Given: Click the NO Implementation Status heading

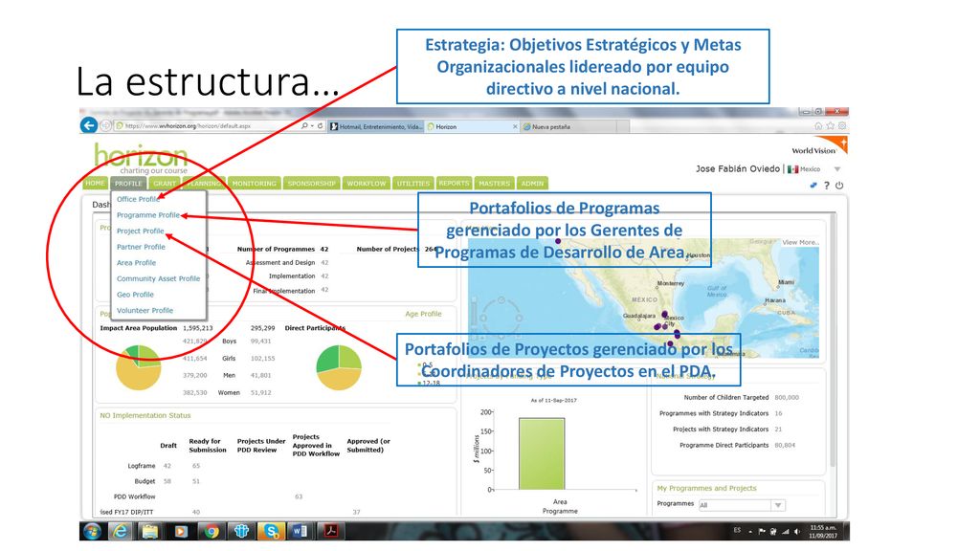Looking at the screenshot, I should point(145,415).
